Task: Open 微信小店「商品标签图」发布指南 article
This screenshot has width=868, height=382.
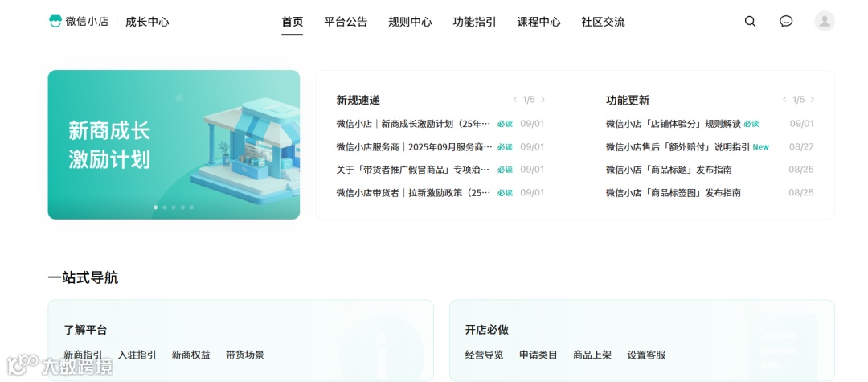Action: [x=674, y=193]
